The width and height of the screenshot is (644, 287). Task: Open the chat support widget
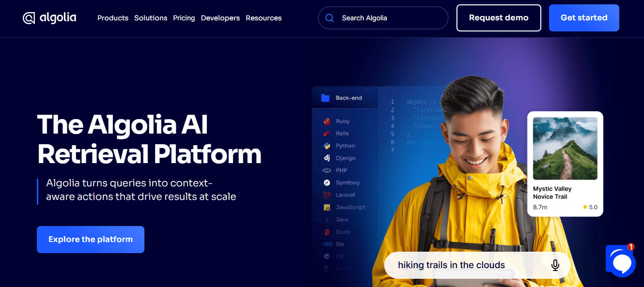621,263
